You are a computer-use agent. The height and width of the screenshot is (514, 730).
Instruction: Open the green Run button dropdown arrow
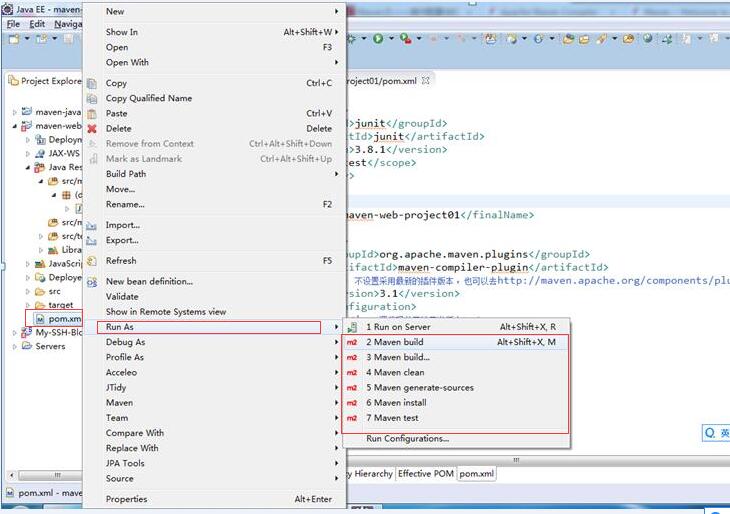point(391,39)
